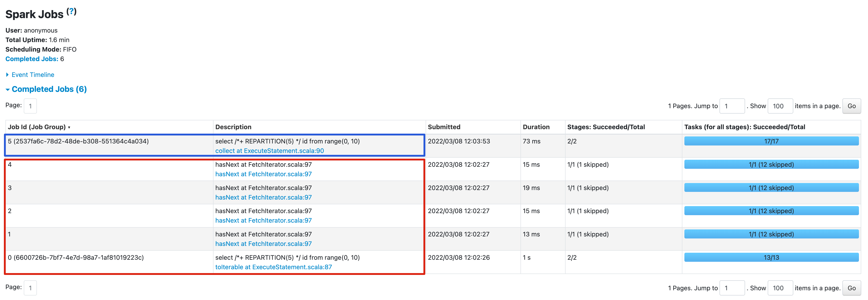Open toIterator at ExecuteStatement.scala:87 link
This screenshot has height=300, width=868.
(x=273, y=267)
